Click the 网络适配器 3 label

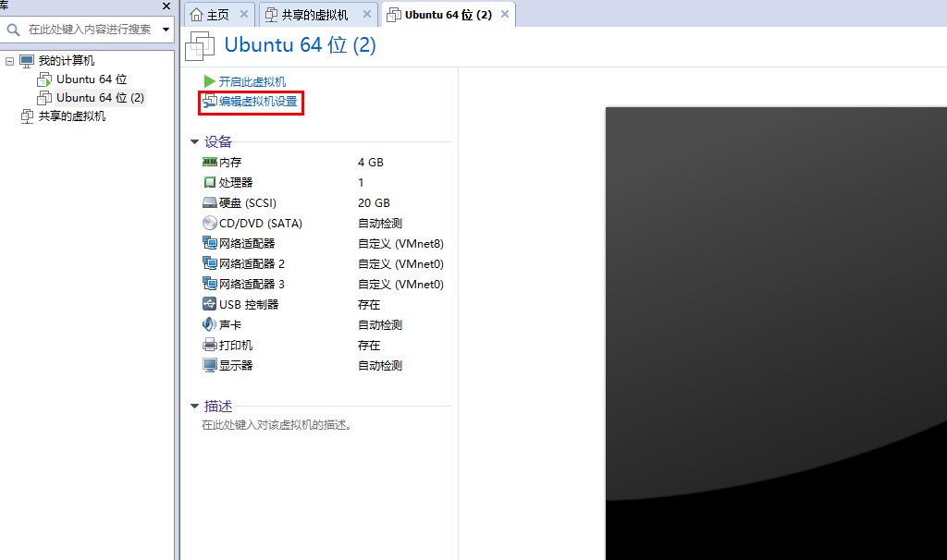252,285
